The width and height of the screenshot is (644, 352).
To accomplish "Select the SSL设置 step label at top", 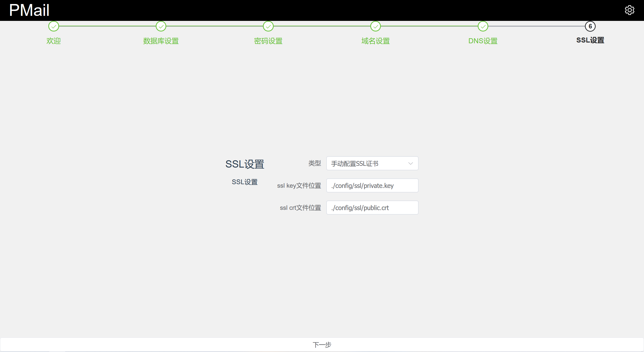I will (x=590, y=40).
